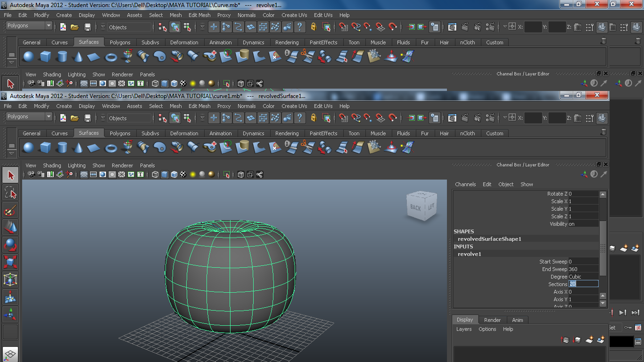The height and width of the screenshot is (362, 644).
Task: Open Modify menu in back Maya window
Action: 41,15
